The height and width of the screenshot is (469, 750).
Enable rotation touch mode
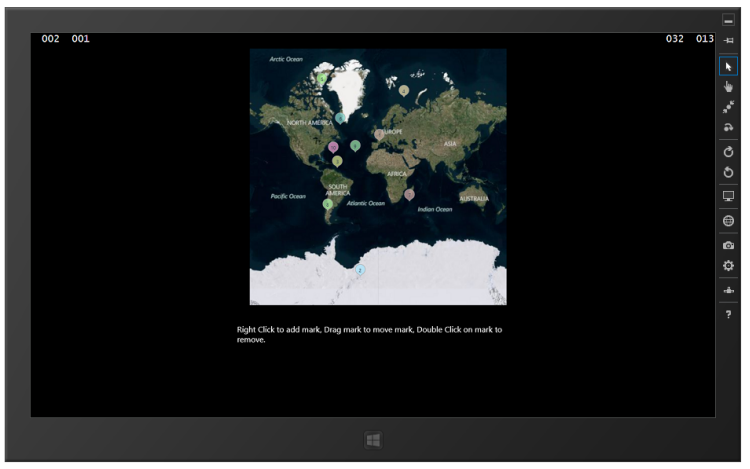coord(728,128)
